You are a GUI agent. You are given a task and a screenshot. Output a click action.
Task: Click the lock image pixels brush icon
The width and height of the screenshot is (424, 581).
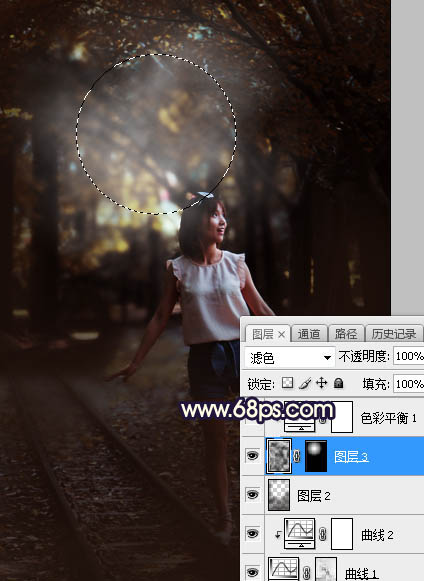point(305,383)
